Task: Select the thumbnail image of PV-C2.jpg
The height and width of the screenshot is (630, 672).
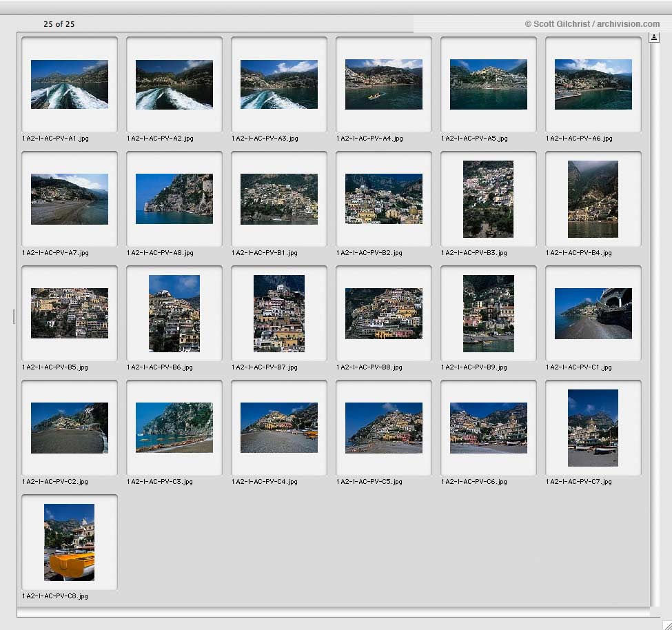Action: [70, 428]
